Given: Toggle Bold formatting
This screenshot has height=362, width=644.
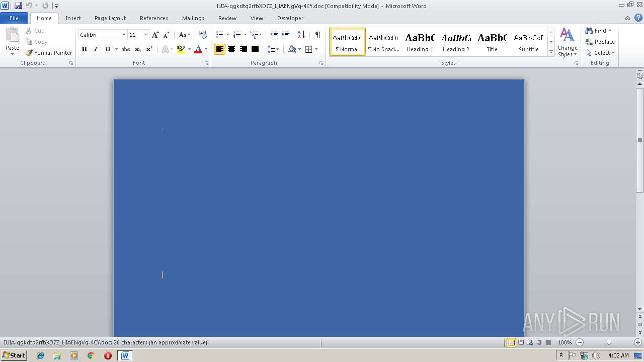Looking at the screenshot, I should click(x=84, y=49).
